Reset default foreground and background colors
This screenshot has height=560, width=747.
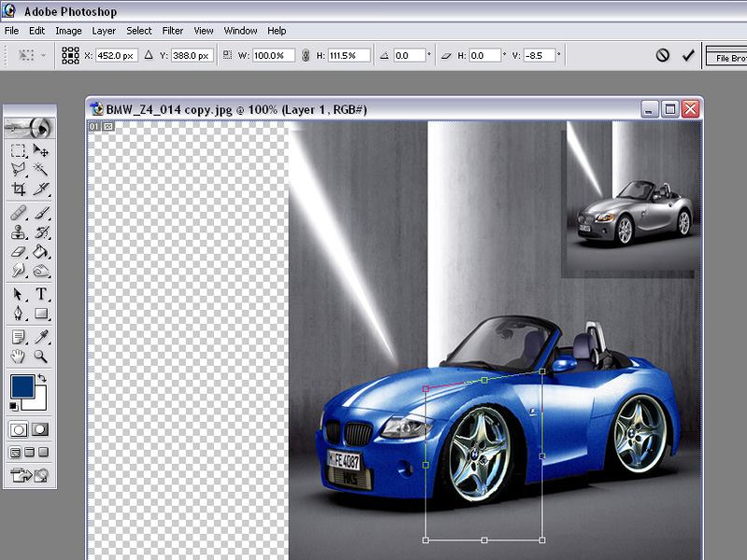coord(13,406)
